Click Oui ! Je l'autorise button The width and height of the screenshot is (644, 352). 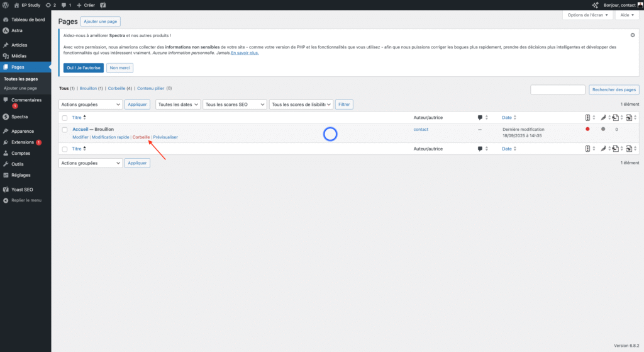coord(84,68)
